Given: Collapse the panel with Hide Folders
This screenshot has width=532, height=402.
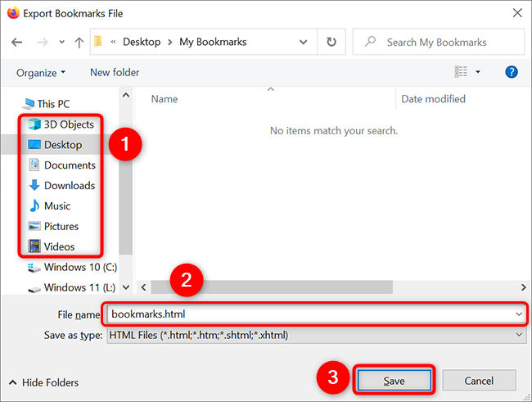Looking at the screenshot, I should [43, 382].
